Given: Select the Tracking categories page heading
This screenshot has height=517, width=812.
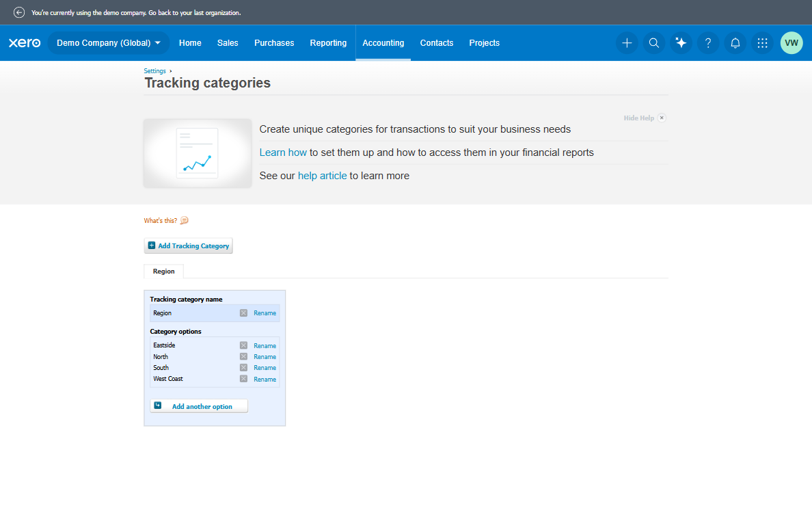Looking at the screenshot, I should tap(208, 83).
